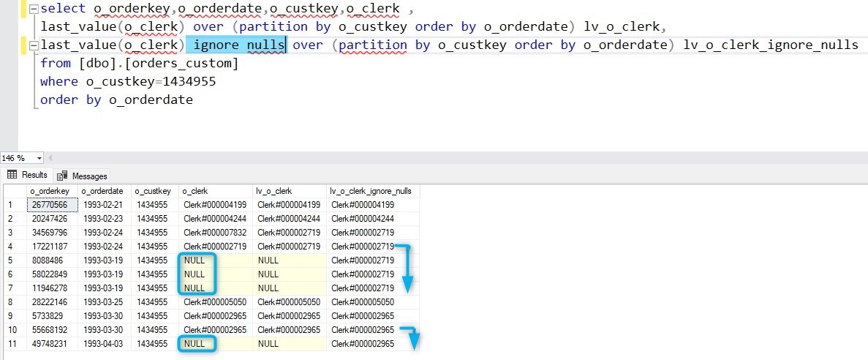Click the Results tab grid icon

coord(12,174)
